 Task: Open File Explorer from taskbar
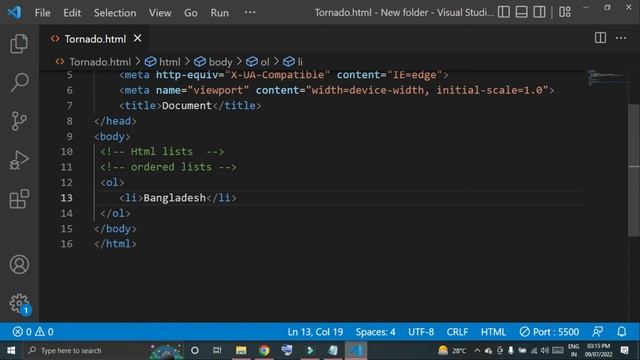(x=241, y=350)
